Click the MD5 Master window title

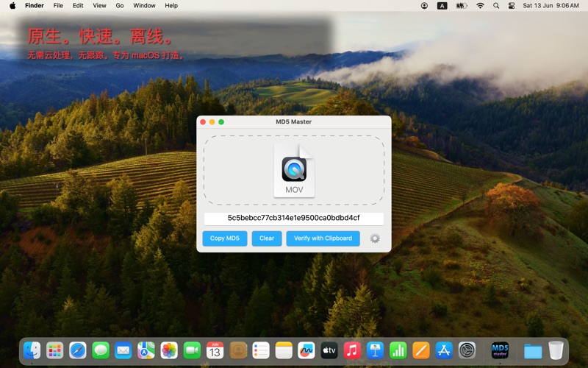(x=293, y=121)
